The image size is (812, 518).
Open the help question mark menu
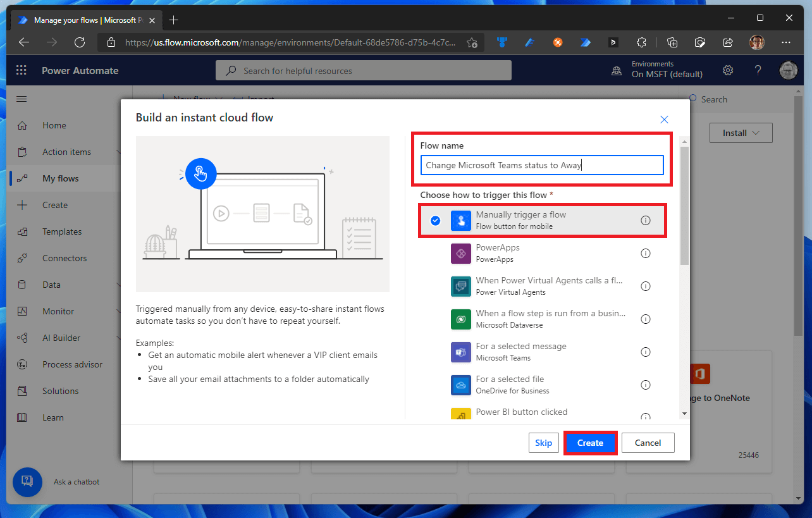tap(758, 70)
